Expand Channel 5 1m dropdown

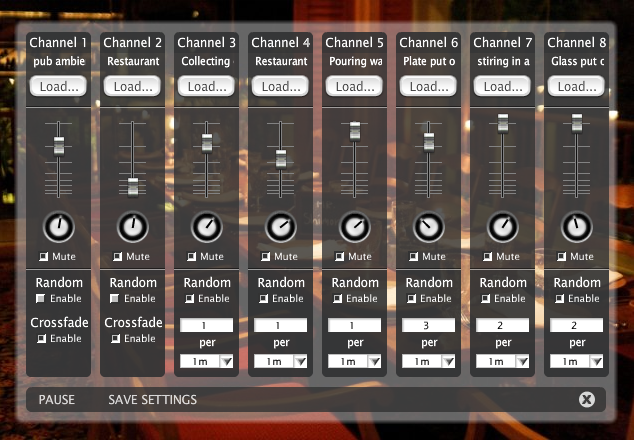click(x=355, y=361)
